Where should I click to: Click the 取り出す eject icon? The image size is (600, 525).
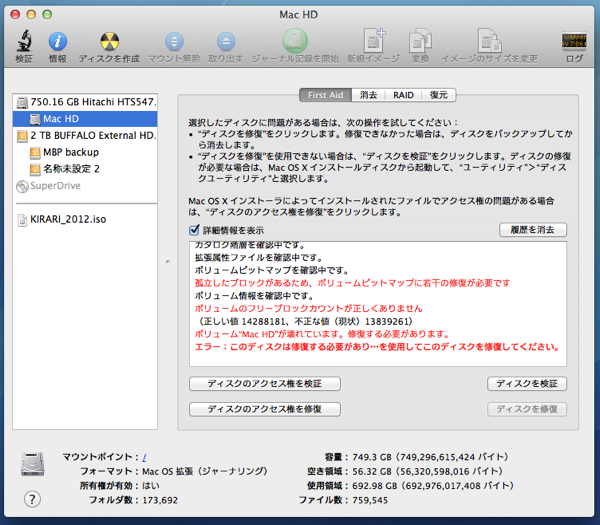226,41
